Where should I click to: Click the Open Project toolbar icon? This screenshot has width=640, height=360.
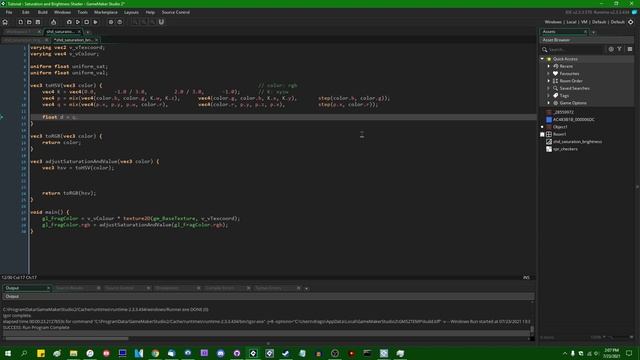[x=29, y=22]
